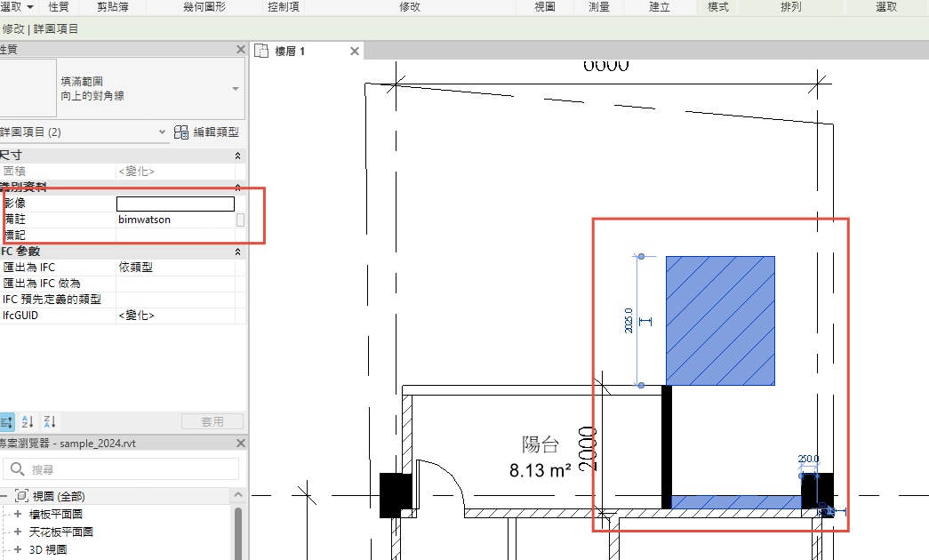The height and width of the screenshot is (560, 929).
Task: Switch to the 樓層 1 view tab
Action: coord(290,52)
